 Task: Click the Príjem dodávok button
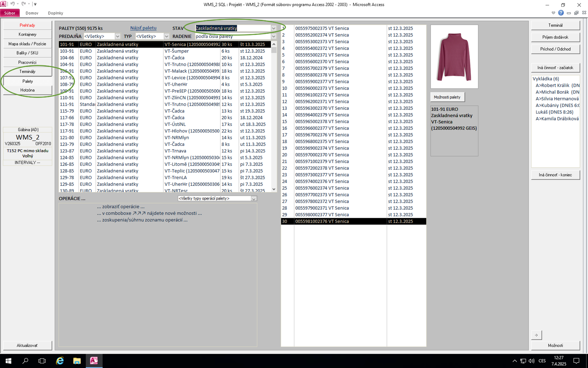click(x=555, y=37)
